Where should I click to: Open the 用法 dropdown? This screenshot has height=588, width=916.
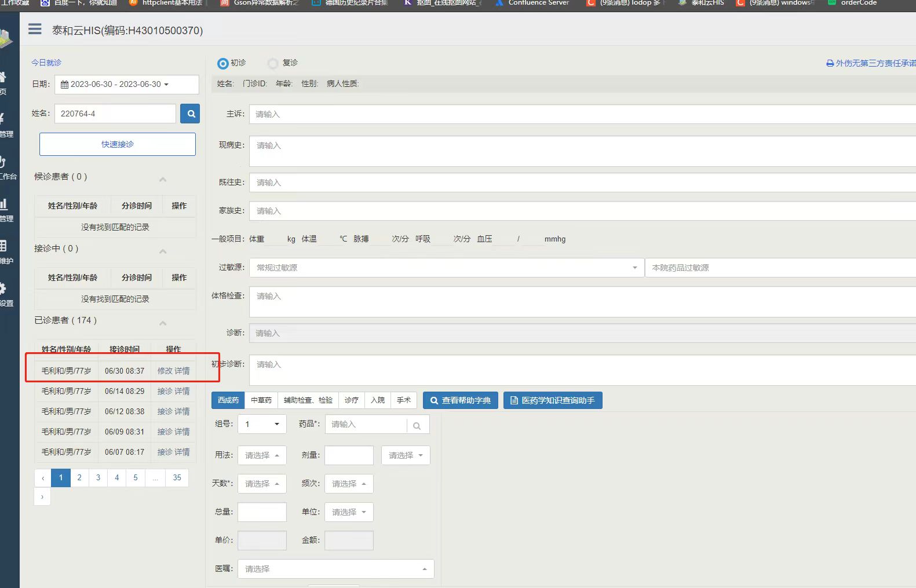click(262, 455)
